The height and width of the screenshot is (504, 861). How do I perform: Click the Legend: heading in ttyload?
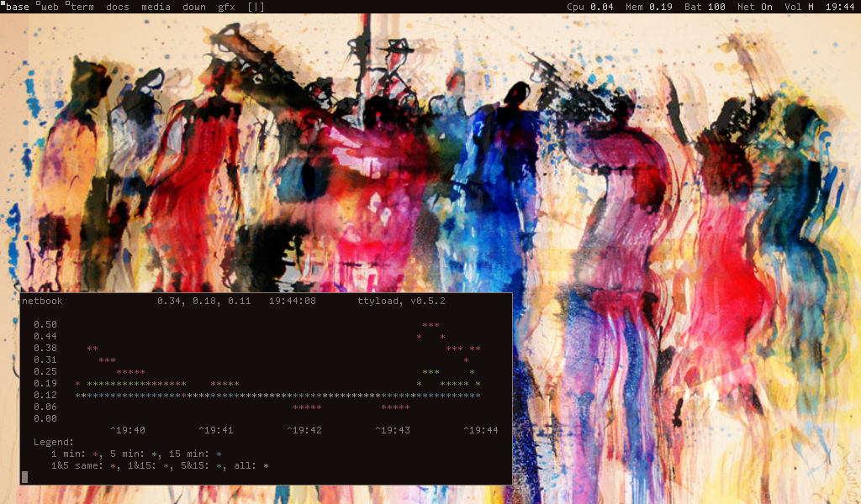tap(54, 443)
